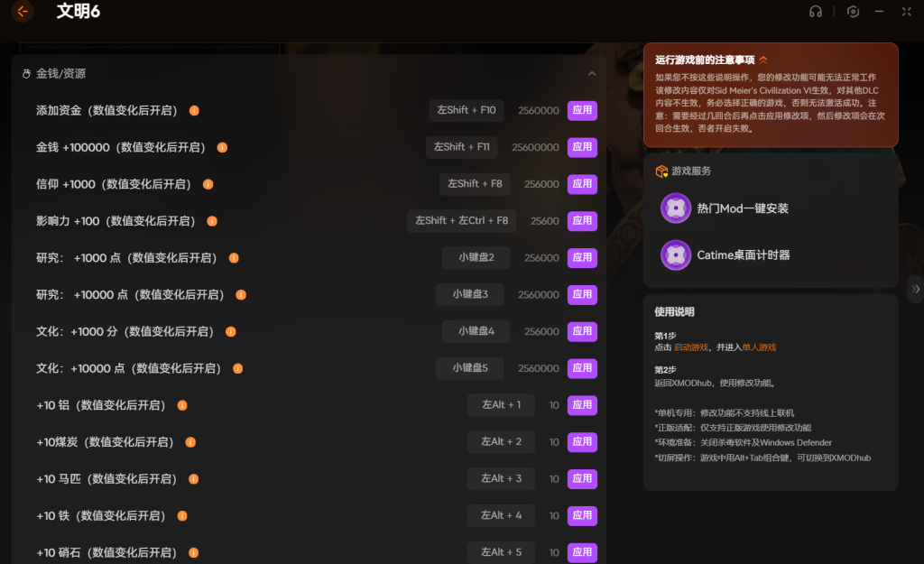This screenshot has width=924, height=564.
Task: Edit the 2560000 value for 添加资金
Action: point(539,110)
